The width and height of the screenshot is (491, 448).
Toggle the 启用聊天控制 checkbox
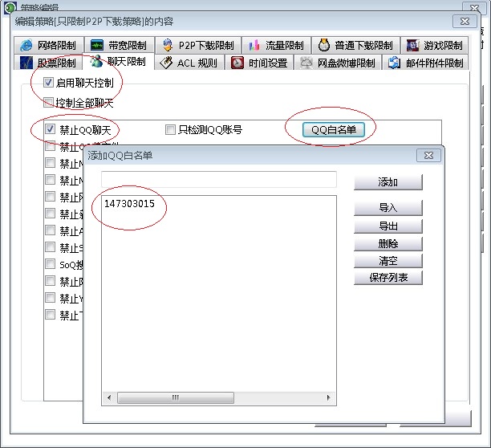coord(48,83)
